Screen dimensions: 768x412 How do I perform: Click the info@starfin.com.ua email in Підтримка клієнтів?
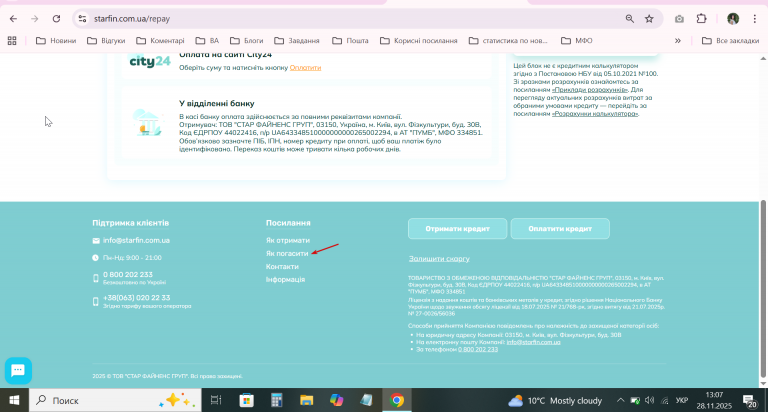(x=136, y=241)
